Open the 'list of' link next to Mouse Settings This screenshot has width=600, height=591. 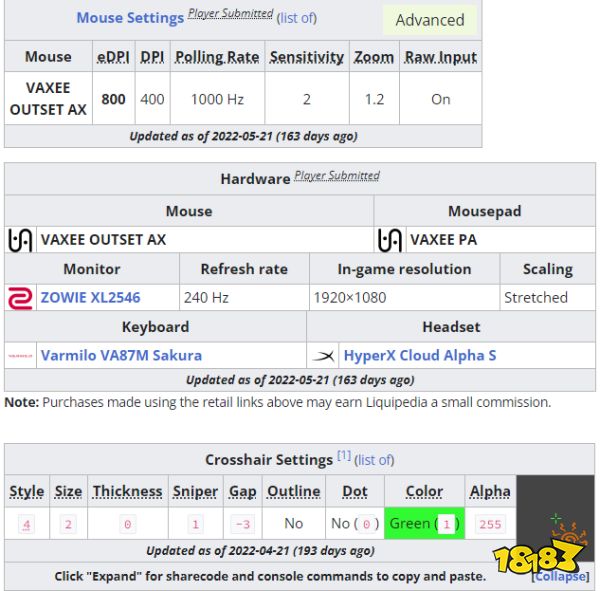(297, 18)
